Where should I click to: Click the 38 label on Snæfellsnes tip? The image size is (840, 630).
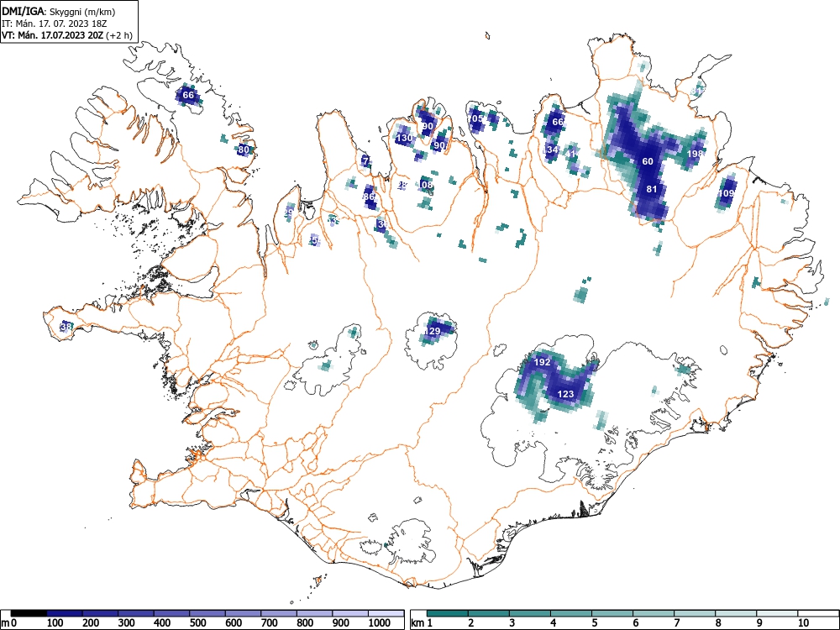[x=66, y=326]
